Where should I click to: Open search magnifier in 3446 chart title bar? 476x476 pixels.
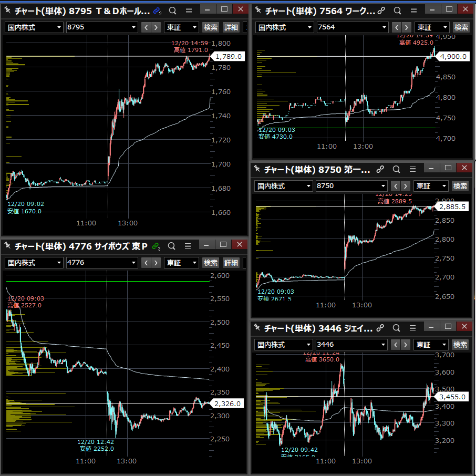coord(396,328)
